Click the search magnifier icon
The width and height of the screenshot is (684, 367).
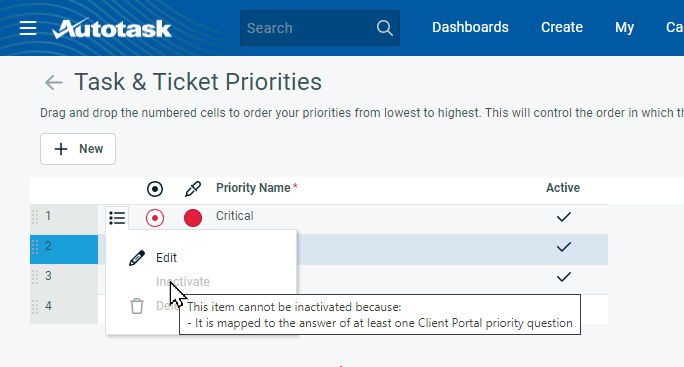coord(384,28)
